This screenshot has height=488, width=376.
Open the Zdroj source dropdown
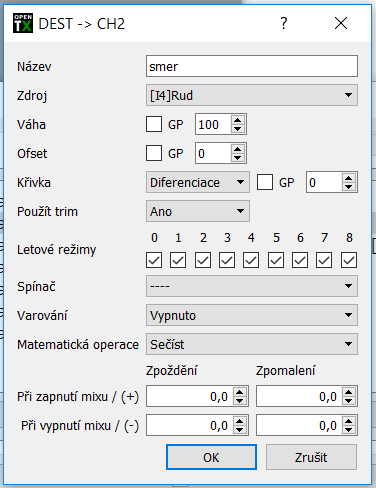point(252,95)
